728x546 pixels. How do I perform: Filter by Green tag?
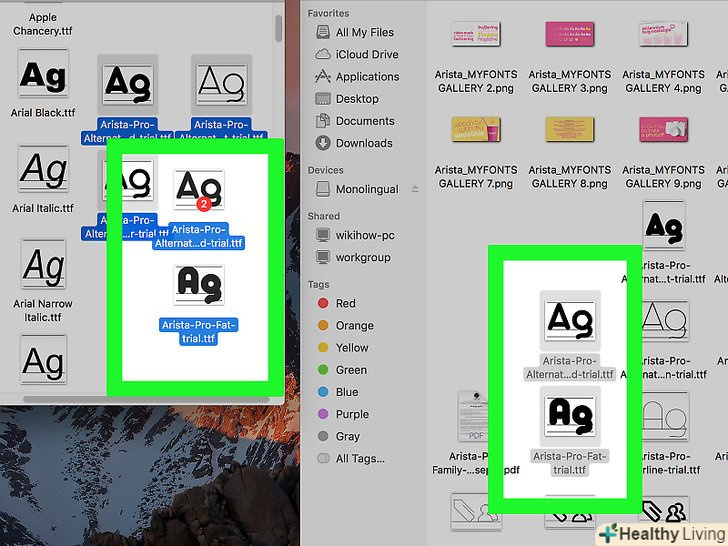[x=342, y=370]
